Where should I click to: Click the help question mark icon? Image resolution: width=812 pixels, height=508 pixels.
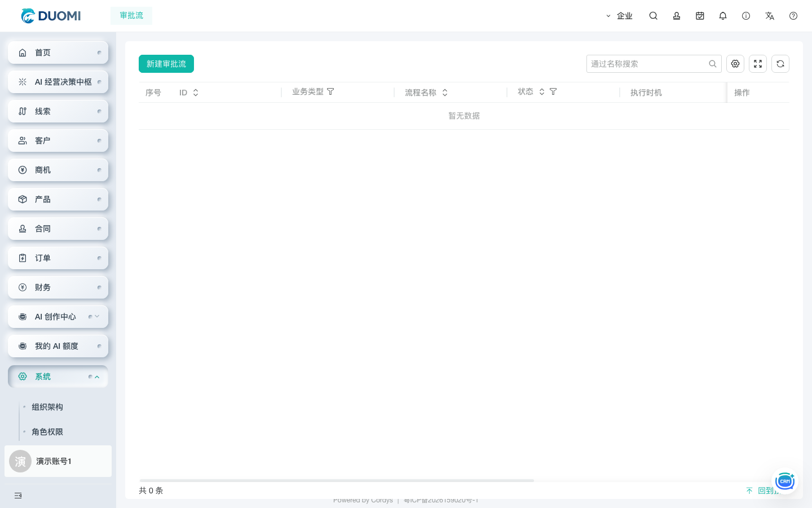point(793,16)
